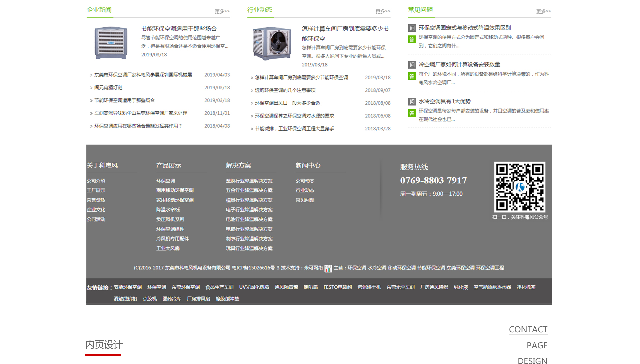Select the 企业新闻 section heading

[99, 10]
